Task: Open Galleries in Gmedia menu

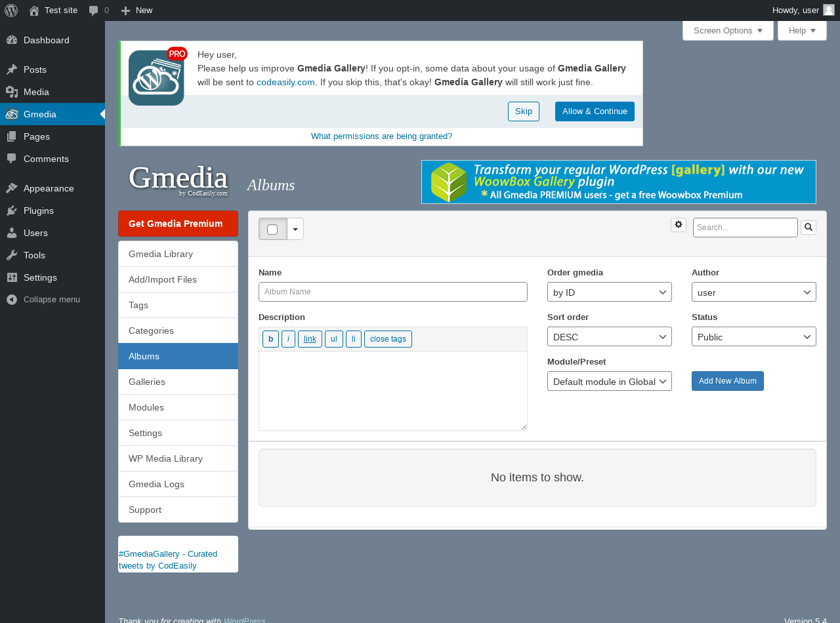Action: pyautogui.click(x=178, y=382)
